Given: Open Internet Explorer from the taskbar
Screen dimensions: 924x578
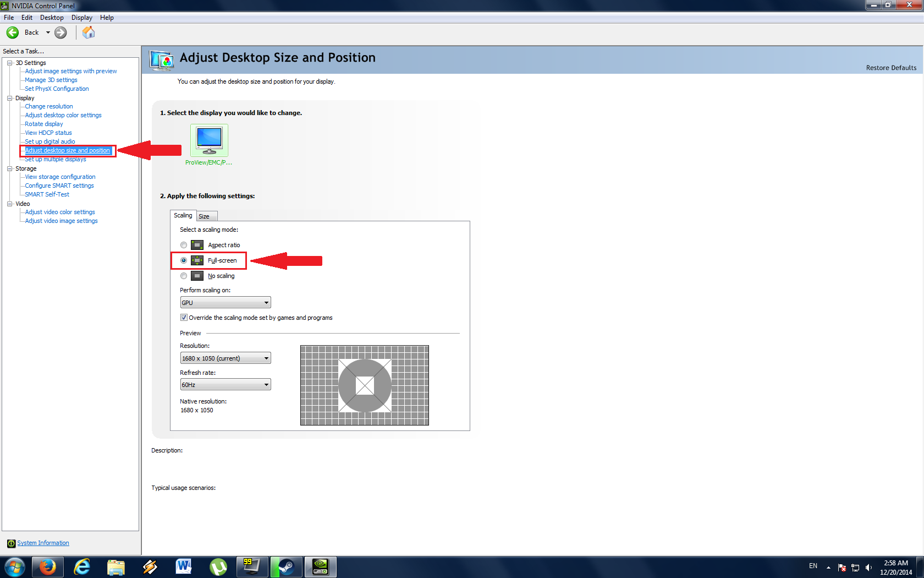Looking at the screenshot, I should click(x=82, y=567).
